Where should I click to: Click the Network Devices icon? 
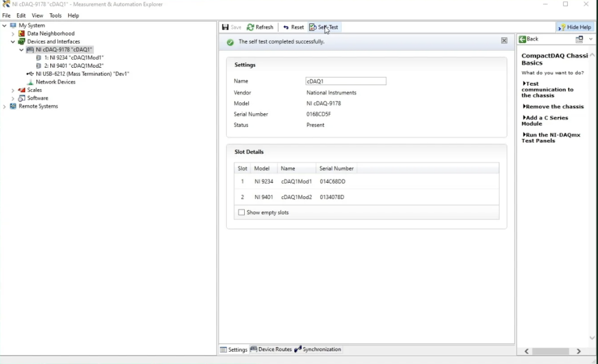pos(30,82)
